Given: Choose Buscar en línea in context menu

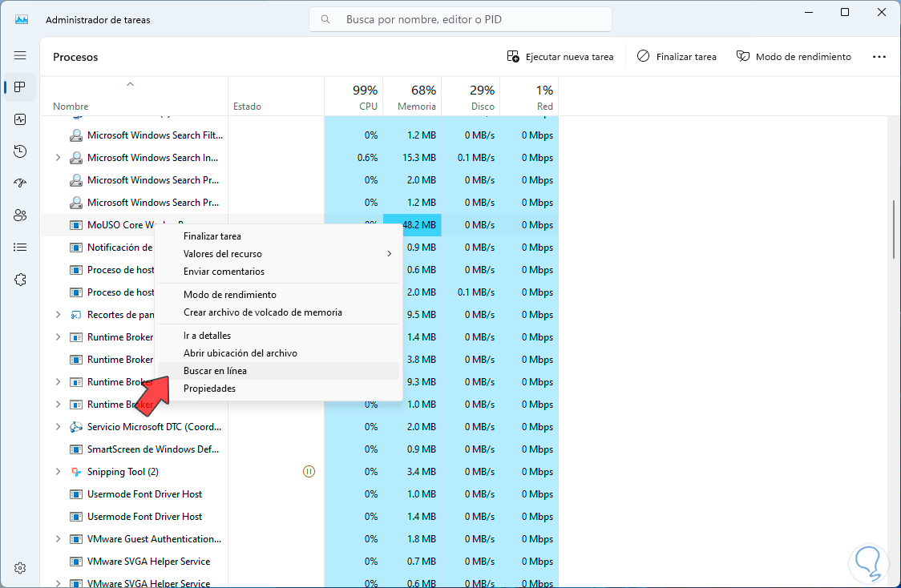Looking at the screenshot, I should pos(278,371).
